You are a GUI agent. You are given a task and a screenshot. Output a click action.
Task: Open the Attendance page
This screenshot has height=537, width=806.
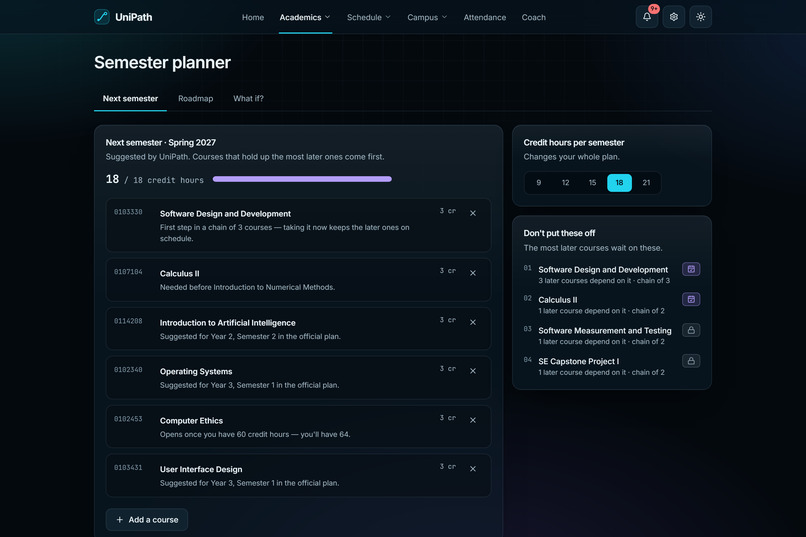click(x=485, y=17)
